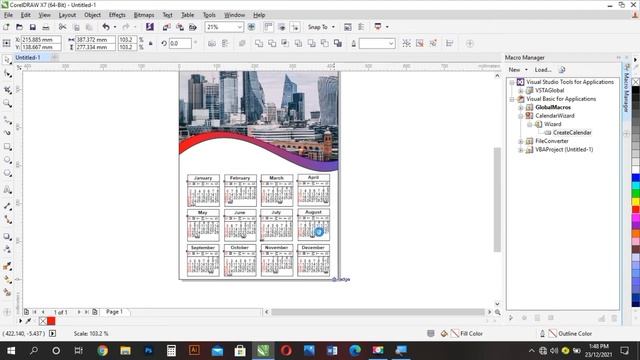Click the Search content icon
Screen dimensions: 640x360
point(150,27)
